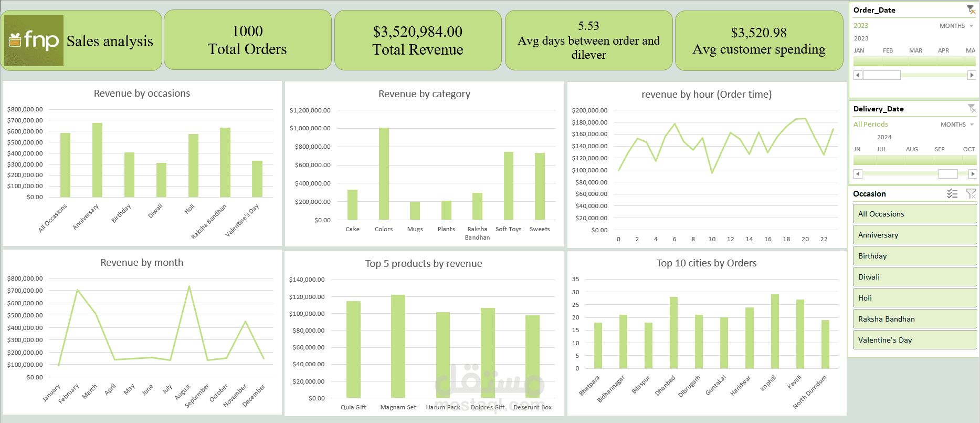Click Delivery_Date timeline left scroll arrow
This screenshot has height=423, width=980.
pyautogui.click(x=858, y=174)
